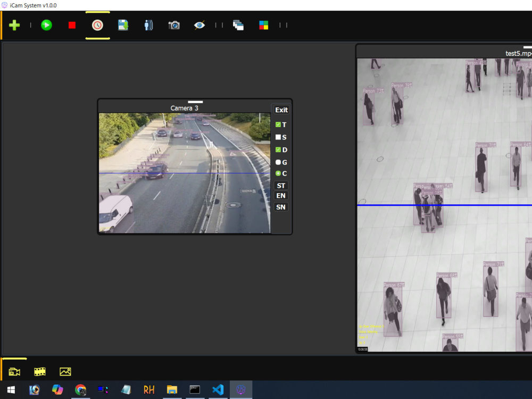
Task: Add a new camera source
Action: point(14,24)
